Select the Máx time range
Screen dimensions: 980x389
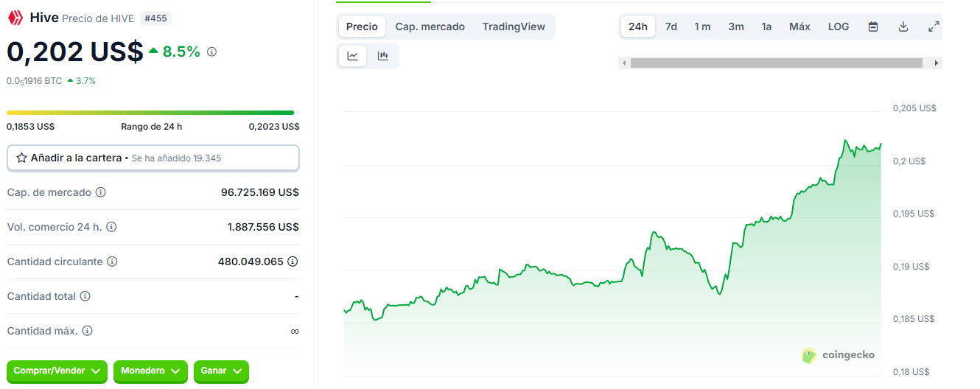[x=799, y=27]
